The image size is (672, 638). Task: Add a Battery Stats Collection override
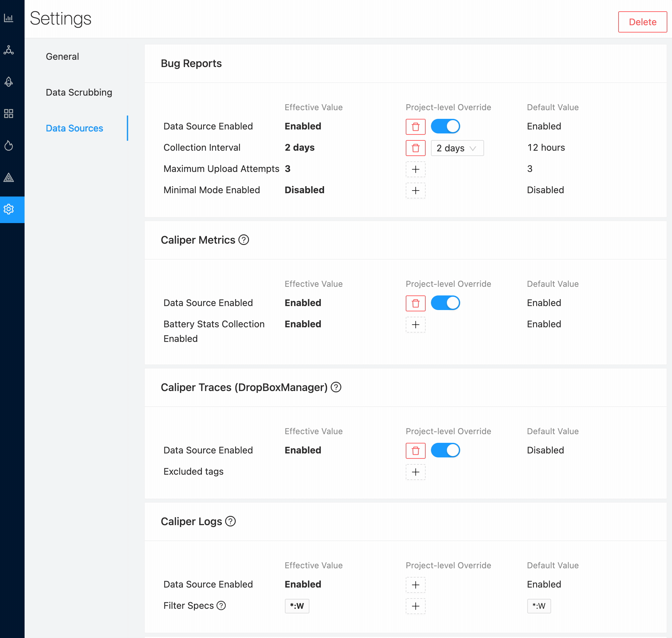tap(415, 325)
